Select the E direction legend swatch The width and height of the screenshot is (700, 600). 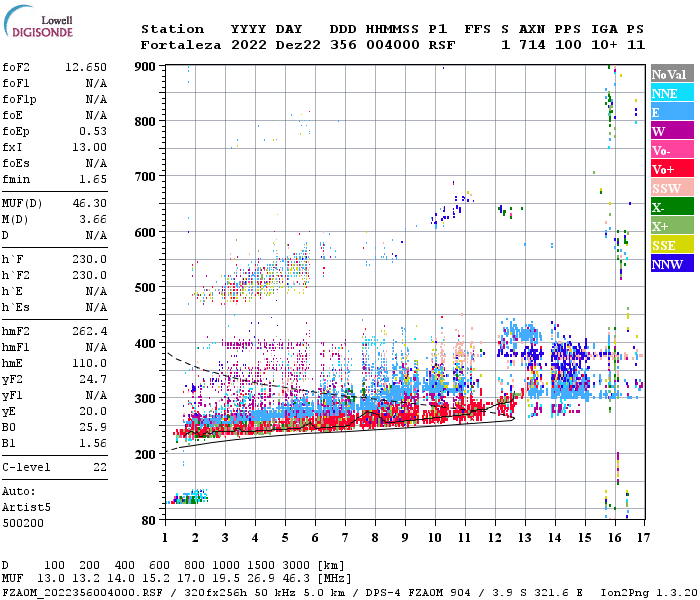672,112
